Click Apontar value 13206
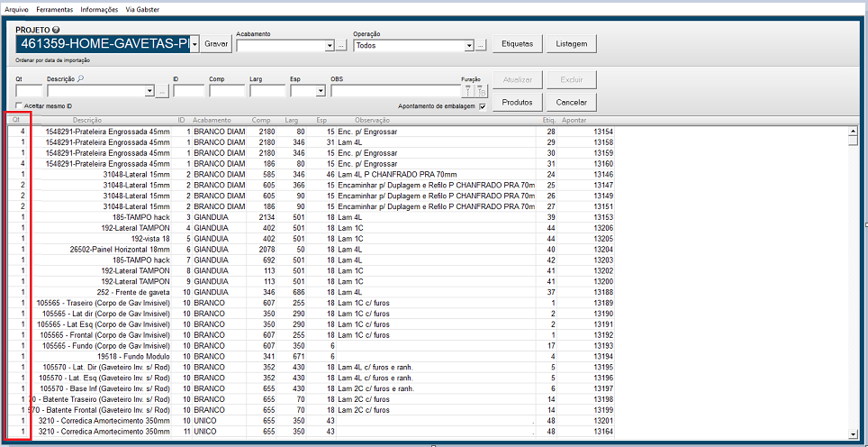The image size is (868, 447). pyautogui.click(x=603, y=228)
